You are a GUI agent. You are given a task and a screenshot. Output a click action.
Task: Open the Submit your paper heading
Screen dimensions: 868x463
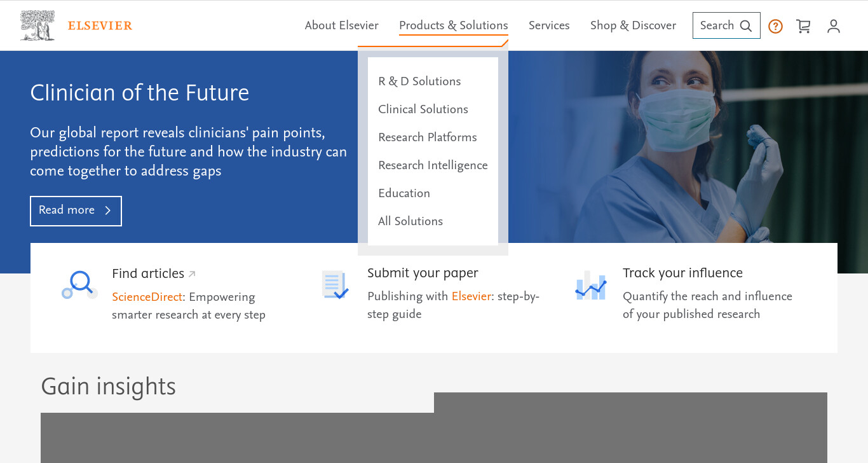point(423,273)
